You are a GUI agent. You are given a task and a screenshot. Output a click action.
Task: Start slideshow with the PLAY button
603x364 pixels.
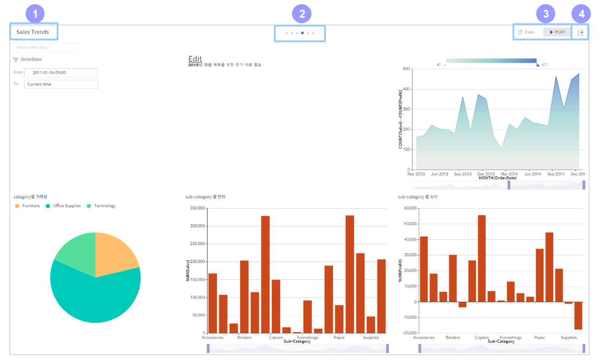point(557,32)
